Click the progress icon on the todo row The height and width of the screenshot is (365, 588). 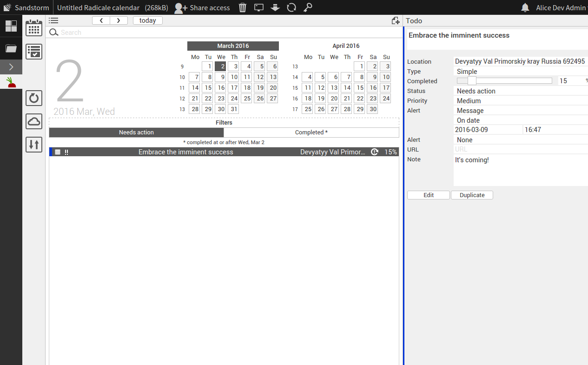click(x=375, y=152)
